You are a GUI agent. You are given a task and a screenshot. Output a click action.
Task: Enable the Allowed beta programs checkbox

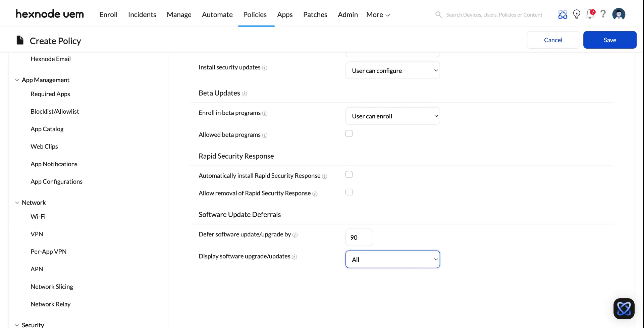pyautogui.click(x=349, y=133)
